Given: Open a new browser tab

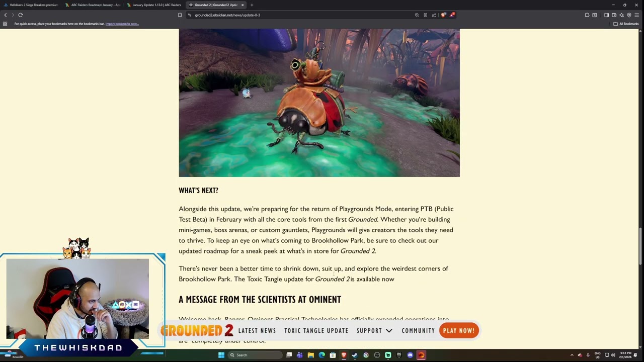Looking at the screenshot, I should 252,5.
